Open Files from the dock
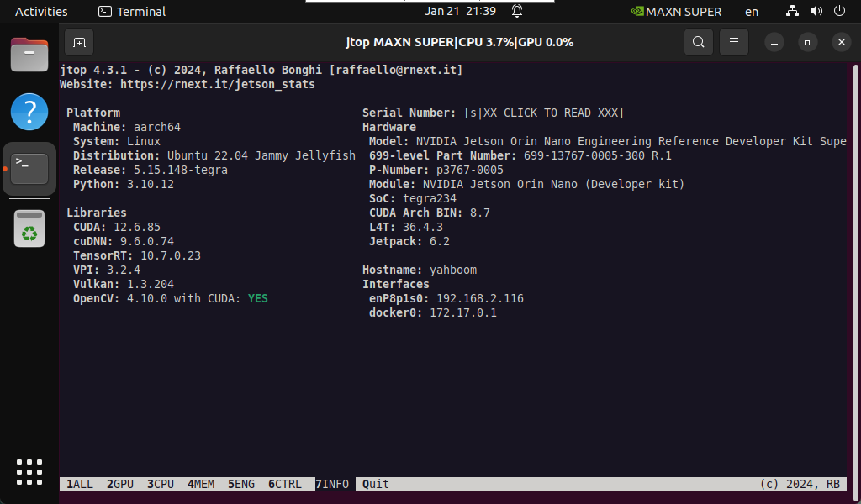The image size is (861, 504). 29,55
